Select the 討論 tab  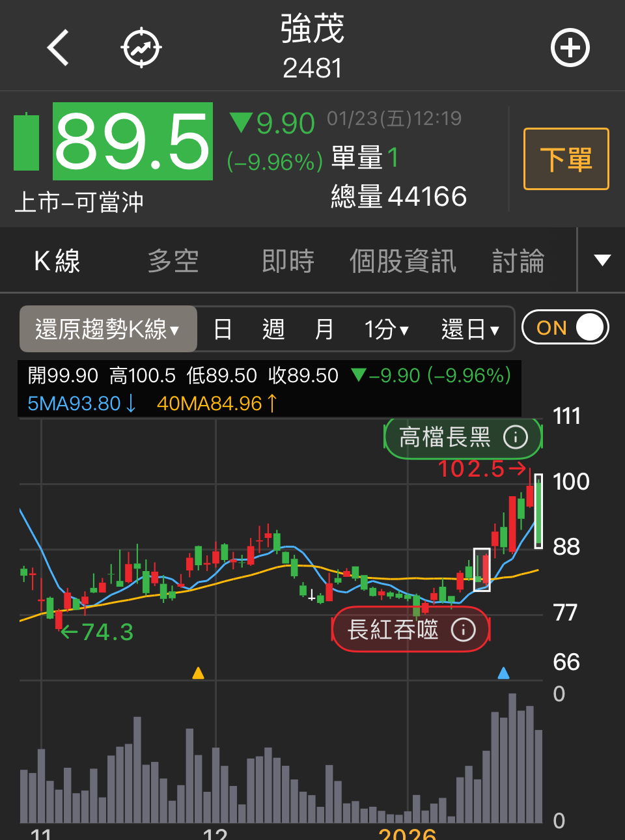coord(518,260)
